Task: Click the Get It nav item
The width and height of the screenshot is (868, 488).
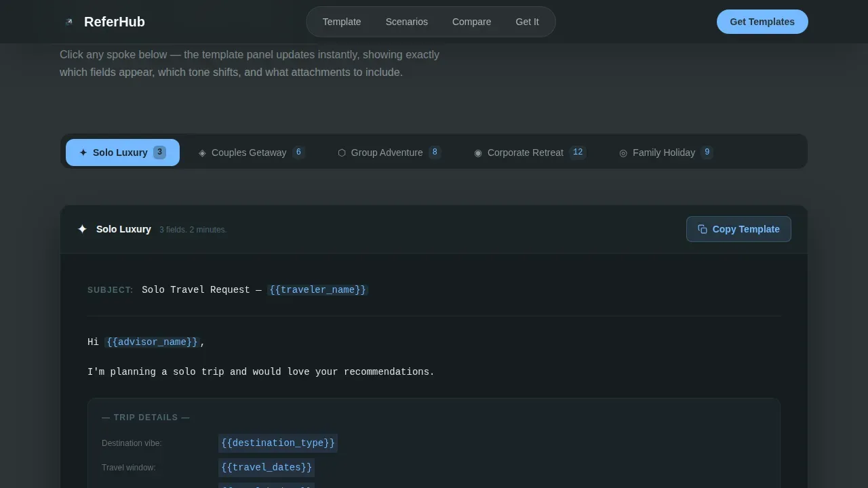Action: (x=528, y=22)
